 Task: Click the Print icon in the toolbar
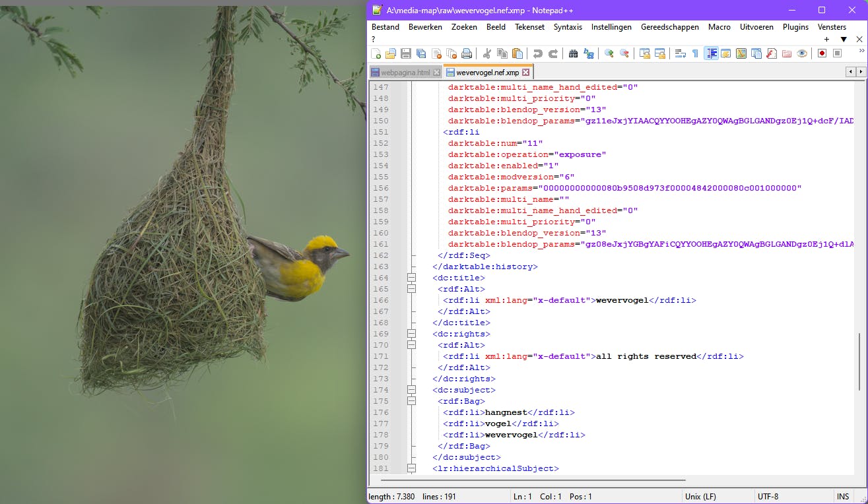(x=467, y=54)
